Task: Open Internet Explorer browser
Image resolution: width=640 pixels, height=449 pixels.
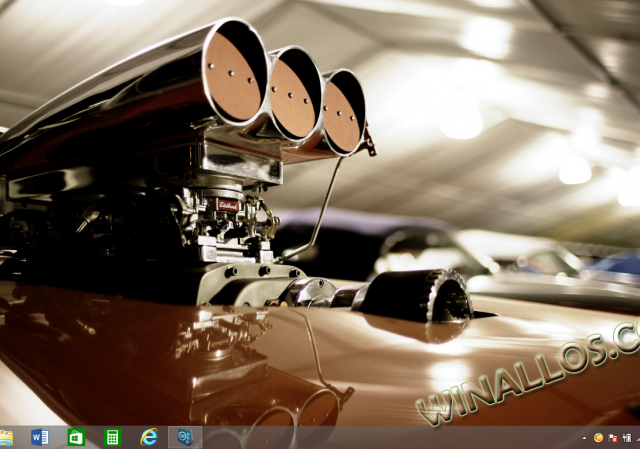Action: tap(149, 437)
